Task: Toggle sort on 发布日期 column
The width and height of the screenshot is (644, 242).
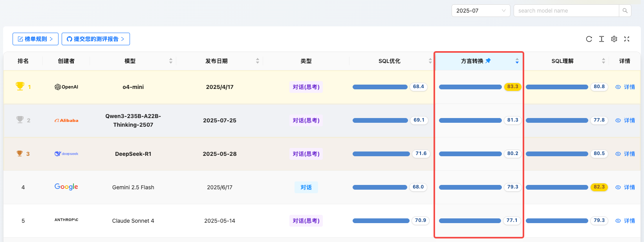Action: click(258, 61)
